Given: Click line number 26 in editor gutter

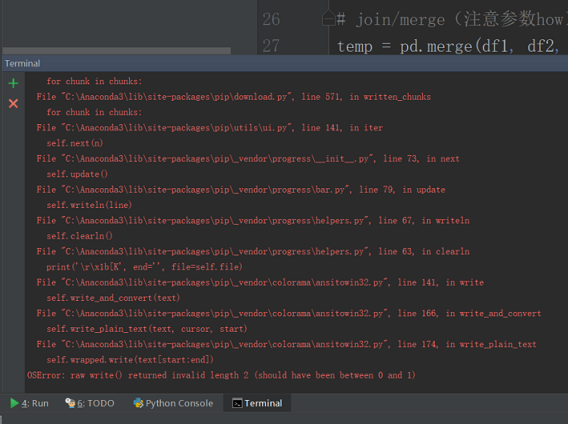Looking at the screenshot, I should (x=271, y=19).
